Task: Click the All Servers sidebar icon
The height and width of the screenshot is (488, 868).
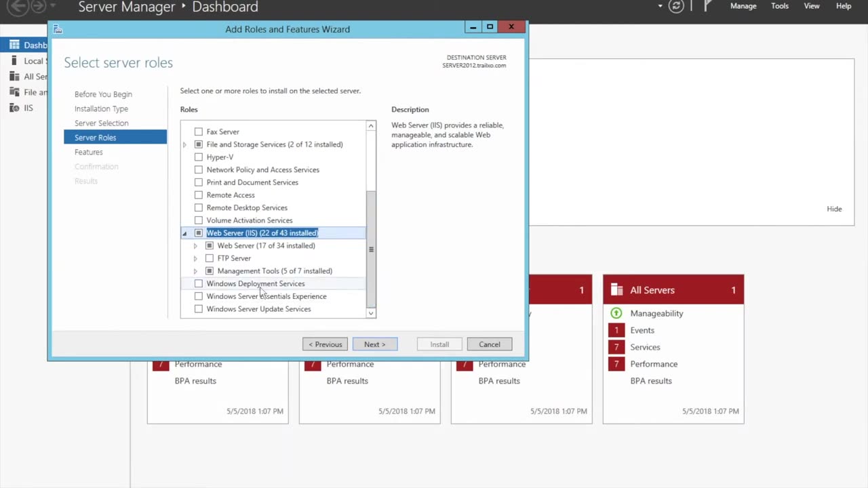Action: point(14,77)
